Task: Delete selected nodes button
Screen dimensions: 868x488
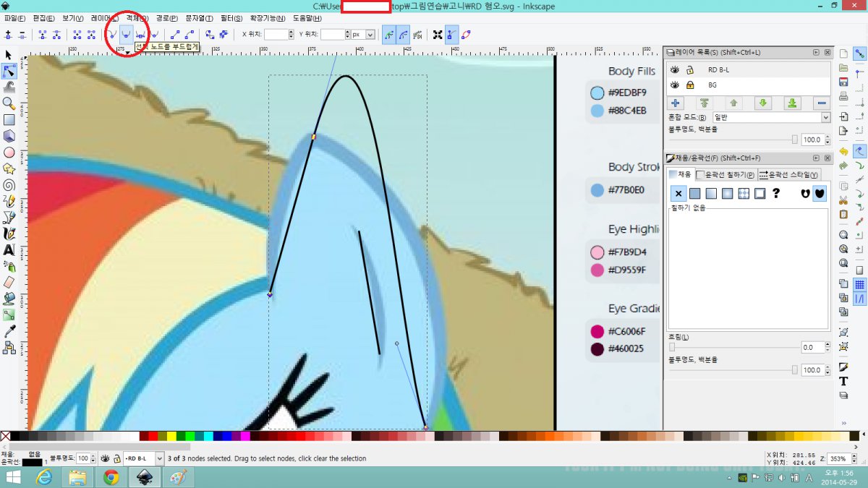Action: pos(23,34)
